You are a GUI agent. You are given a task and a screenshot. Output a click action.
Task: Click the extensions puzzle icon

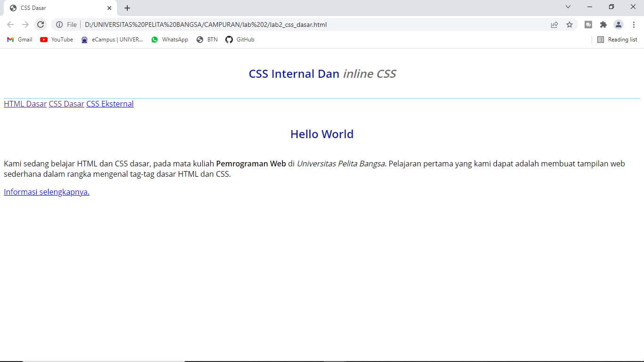click(603, 24)
